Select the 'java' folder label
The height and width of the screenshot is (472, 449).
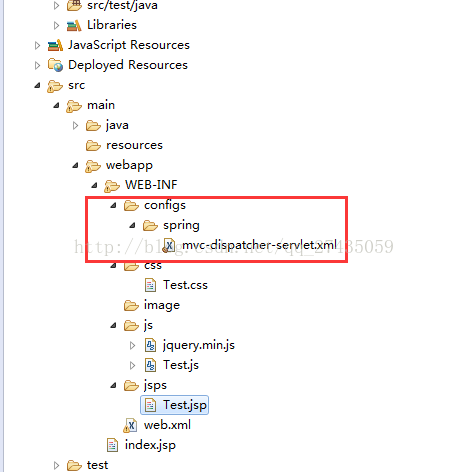click(117, 126)
